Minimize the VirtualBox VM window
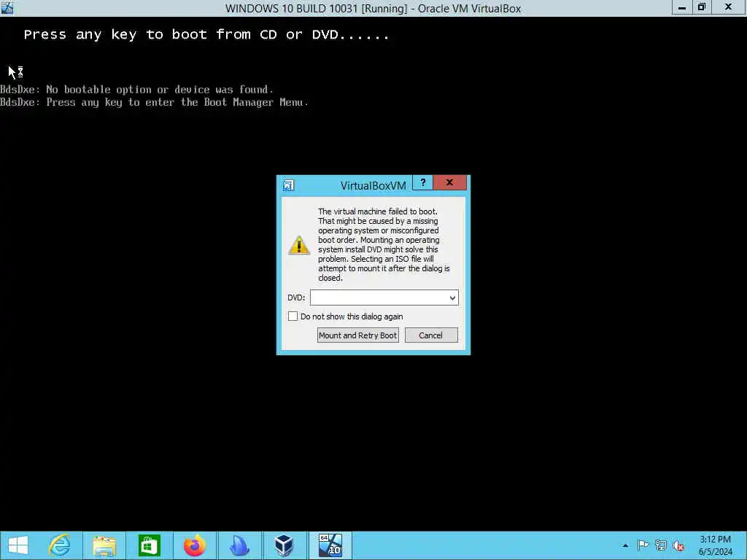The width and height of the screenshot is (747, 560). click(x=682, y=7)
